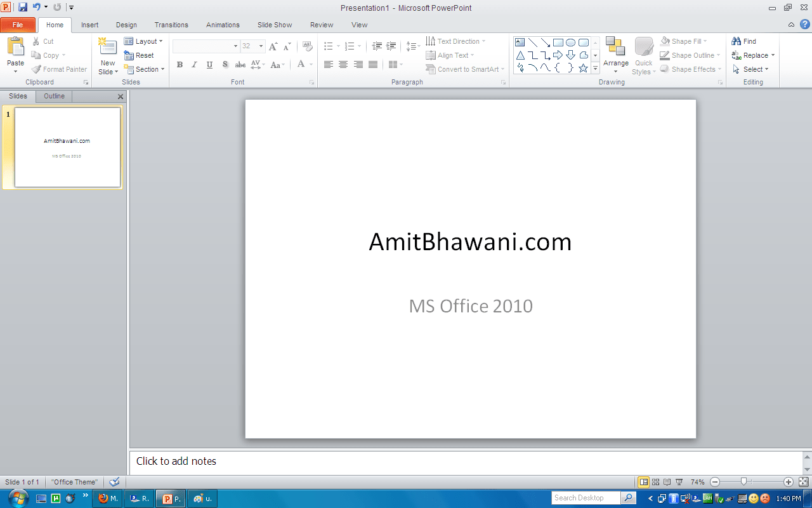Screen dimensions: 812x508
Task: Click the Bold formatting button
Action: 180,64
